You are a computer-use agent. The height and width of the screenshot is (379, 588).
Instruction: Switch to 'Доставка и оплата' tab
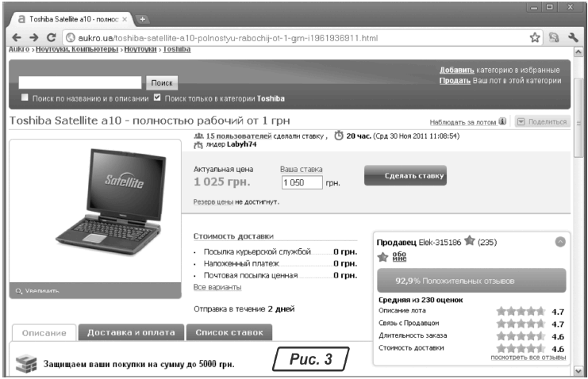(132, 333)
